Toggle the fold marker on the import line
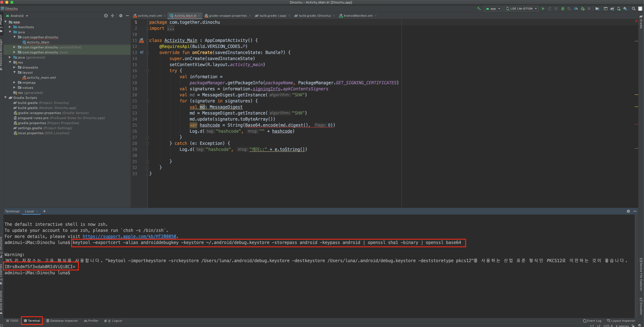This screenshot has width=644, height=327. coord(148,29)
